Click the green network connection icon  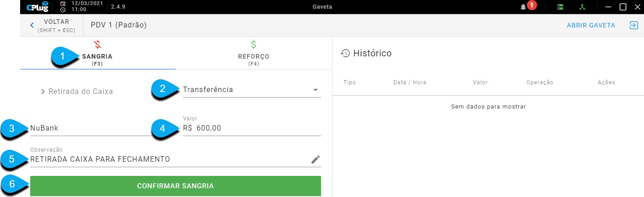581,7
